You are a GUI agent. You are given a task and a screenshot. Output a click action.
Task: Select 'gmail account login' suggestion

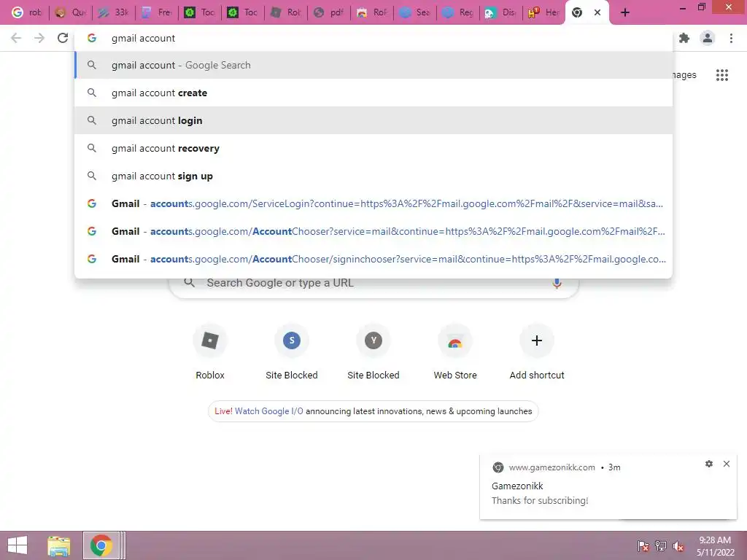[373, 120]
